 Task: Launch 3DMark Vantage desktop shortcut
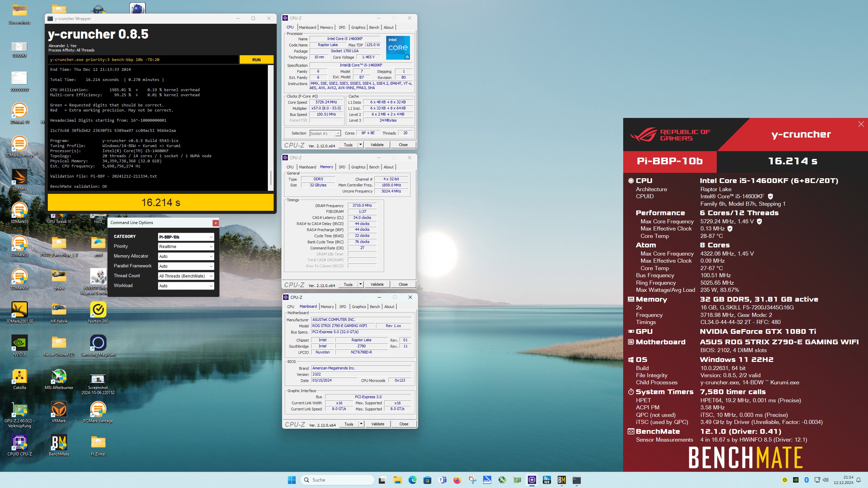click(x=20, y=146)
